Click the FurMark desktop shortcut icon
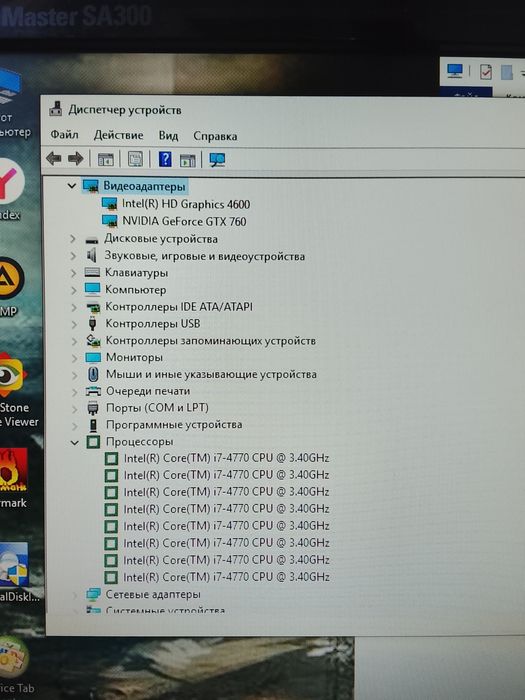Screen dimensions: 525x700 [x=13, y=470]
